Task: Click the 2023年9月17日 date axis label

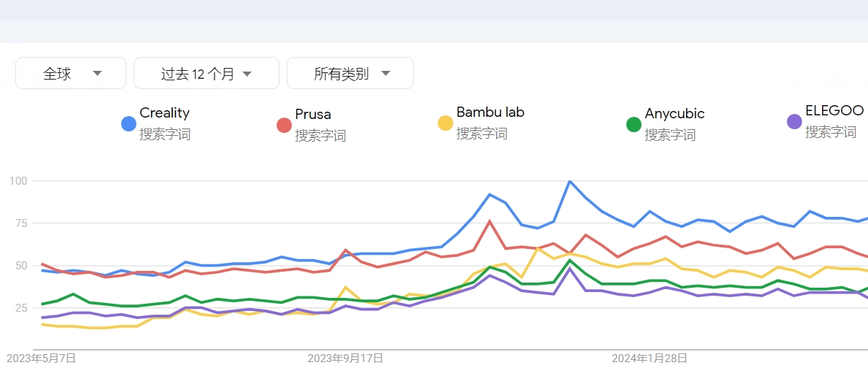Action: [345, 358]
